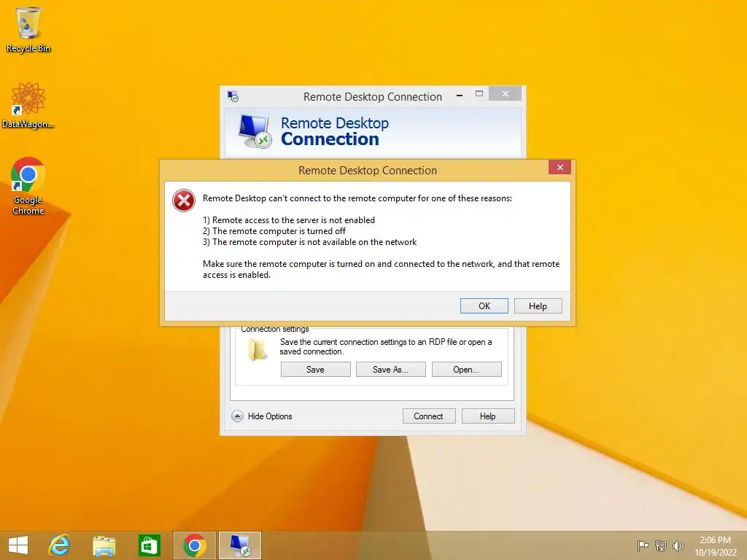Choose Save As for the RDP file

tap(391, 370)
